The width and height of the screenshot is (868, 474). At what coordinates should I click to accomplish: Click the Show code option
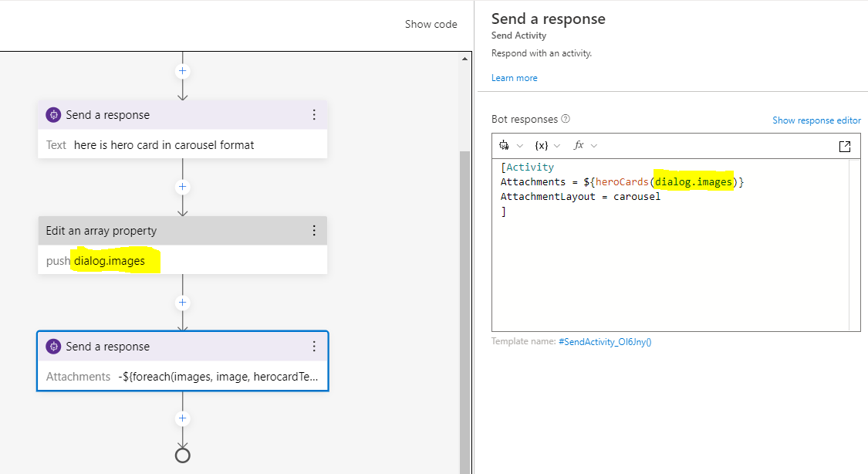431,24
